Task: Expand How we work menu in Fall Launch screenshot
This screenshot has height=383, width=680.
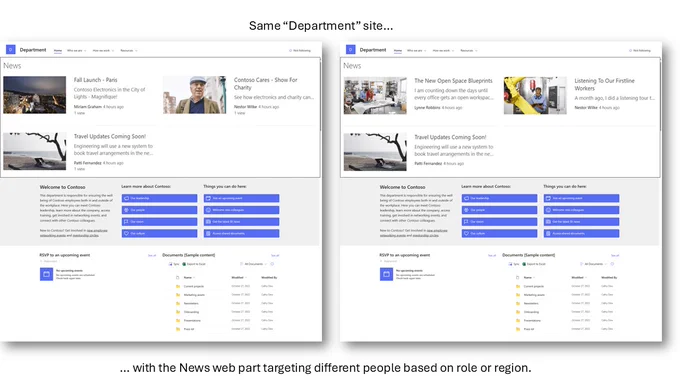Action: click(x=103, y=50)
